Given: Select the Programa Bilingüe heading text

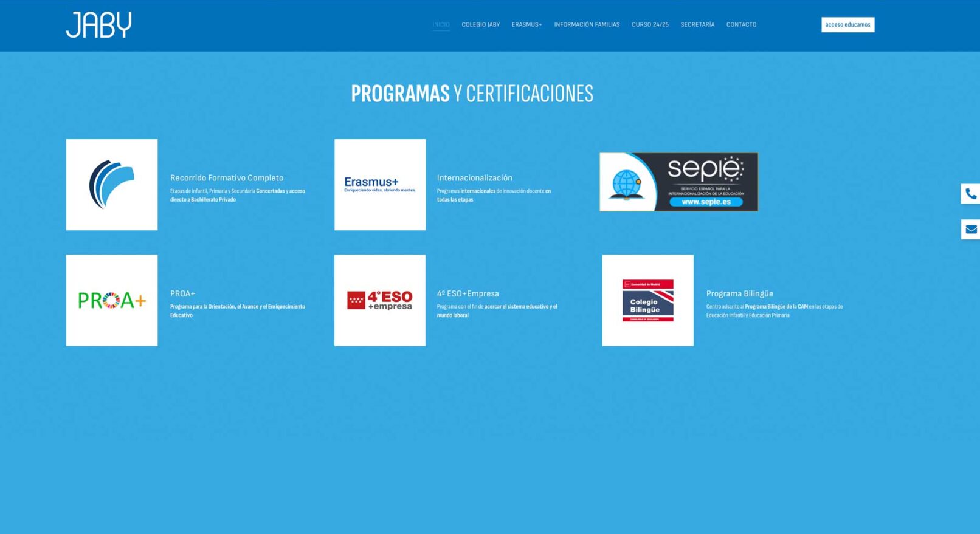Looking at the screenshot, I should pyautogui.click(x=739, y=293).
